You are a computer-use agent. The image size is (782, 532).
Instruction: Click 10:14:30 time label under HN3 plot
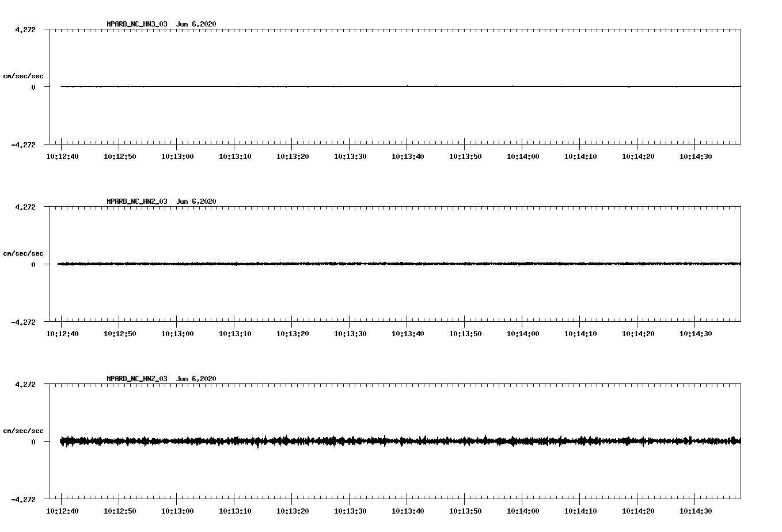tap(696, 157)
